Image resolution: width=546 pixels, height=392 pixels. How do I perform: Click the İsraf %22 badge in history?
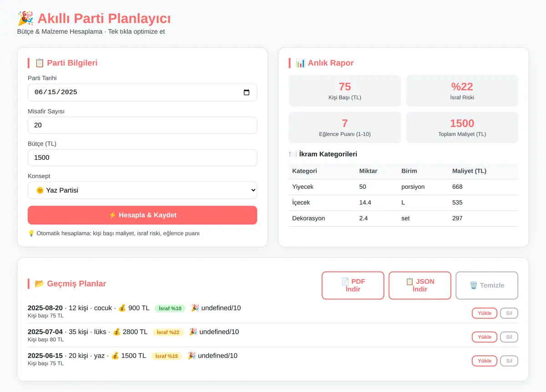(x=168, y=332)
